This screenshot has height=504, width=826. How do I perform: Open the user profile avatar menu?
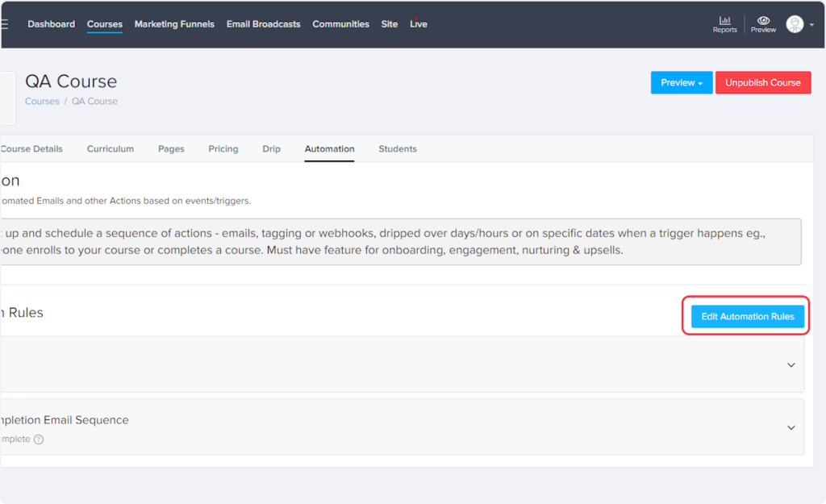(x=795, y=24)
